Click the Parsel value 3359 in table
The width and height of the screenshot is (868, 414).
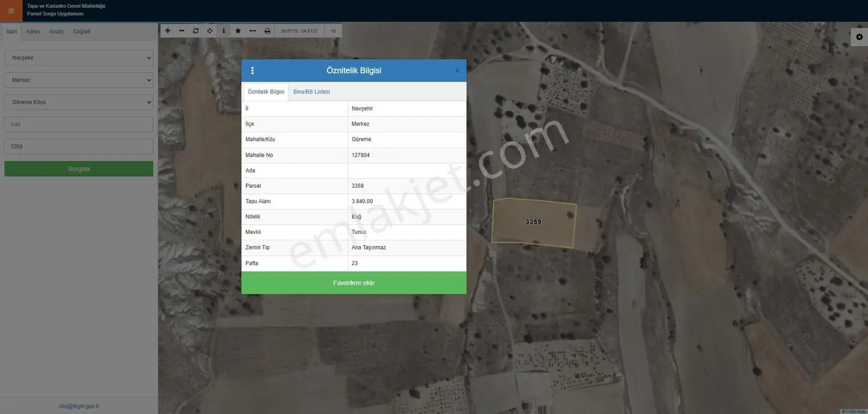pyautogui.click(x=358, y=186)
